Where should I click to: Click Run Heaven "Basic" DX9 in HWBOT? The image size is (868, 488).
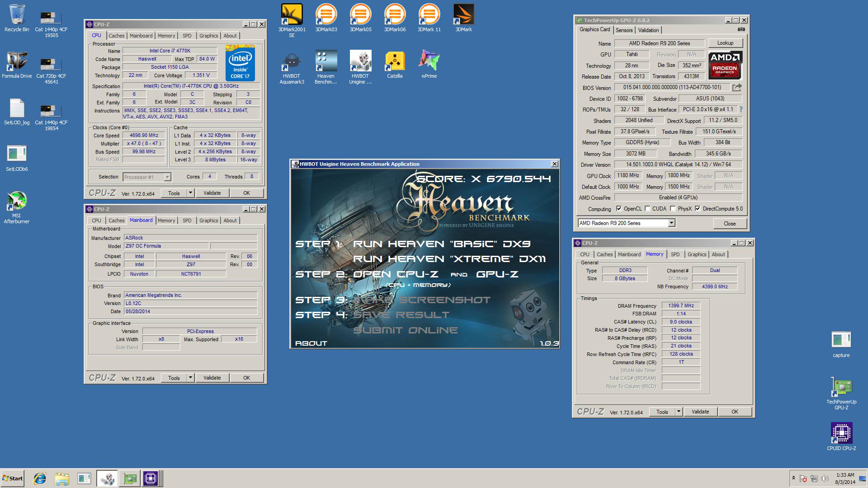point(442,244)
